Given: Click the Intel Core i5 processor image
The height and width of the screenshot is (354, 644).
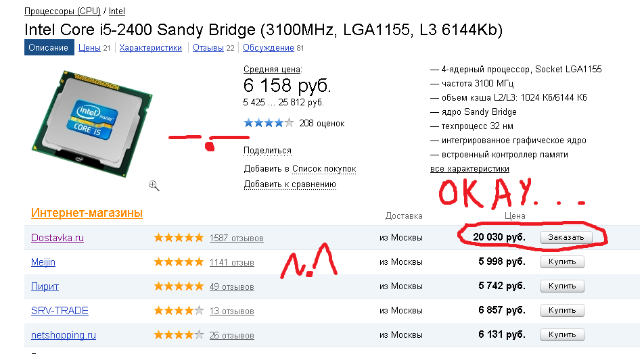Looking at the screenshot, I should (92, 124).
